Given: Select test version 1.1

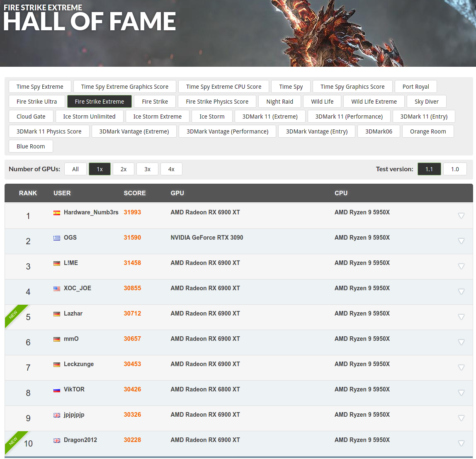Looking at the screenshot, I should tap(429, 169).
